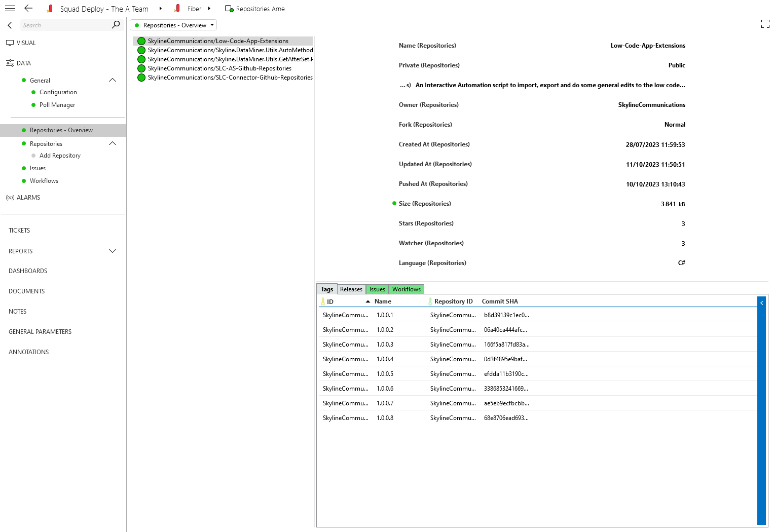The width and height of the screenshot is (774, 532).
Task: Select the SLC-AS-Github-Repositories row
Action: 223,68
